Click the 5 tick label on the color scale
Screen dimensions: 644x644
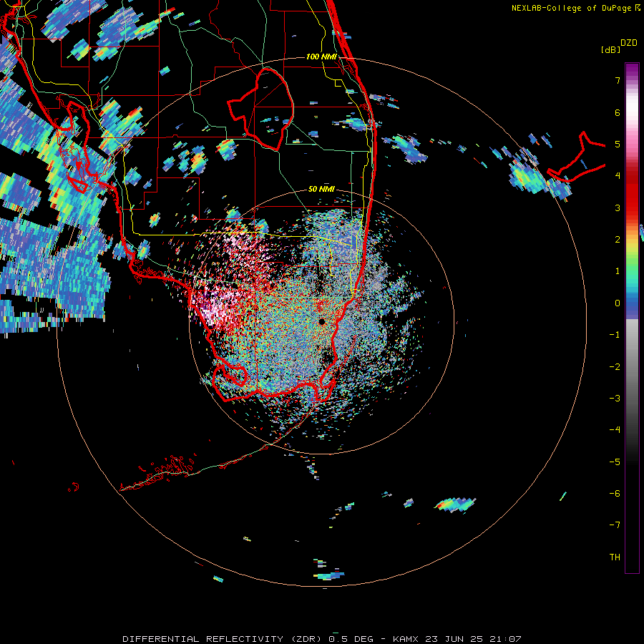(618, 144)
